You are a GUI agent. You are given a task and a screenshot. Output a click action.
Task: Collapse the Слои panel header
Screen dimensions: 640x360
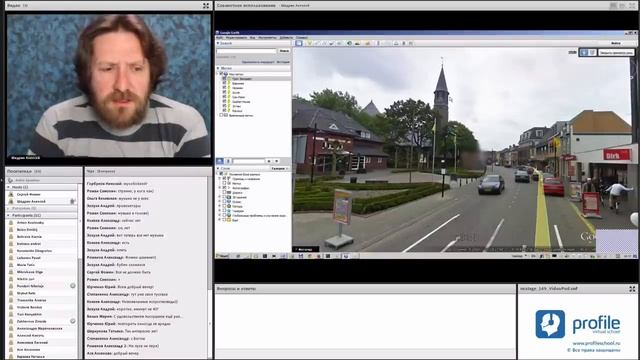click(243, 168)
